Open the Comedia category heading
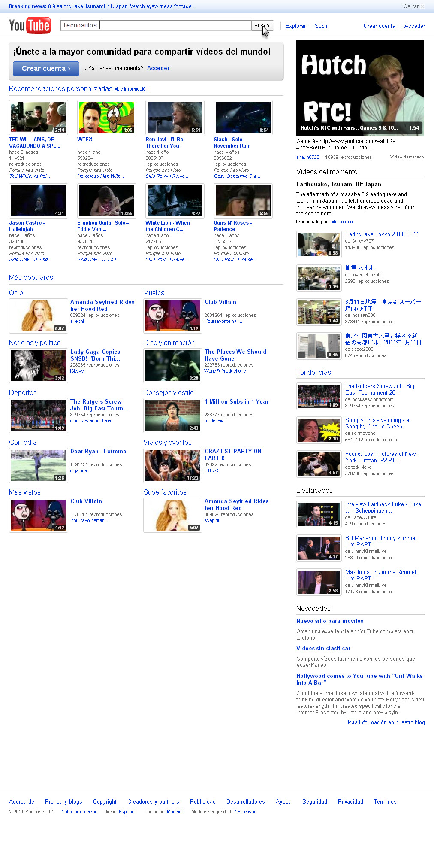Screen dimensions: 434x868 pyautogui.click(x=23, y=442)
